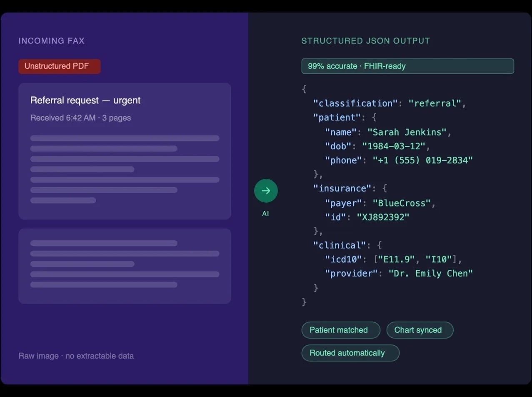Click the second fax page placeholder card
Viewport: 532px width, 397px height.
click(125, 266)
